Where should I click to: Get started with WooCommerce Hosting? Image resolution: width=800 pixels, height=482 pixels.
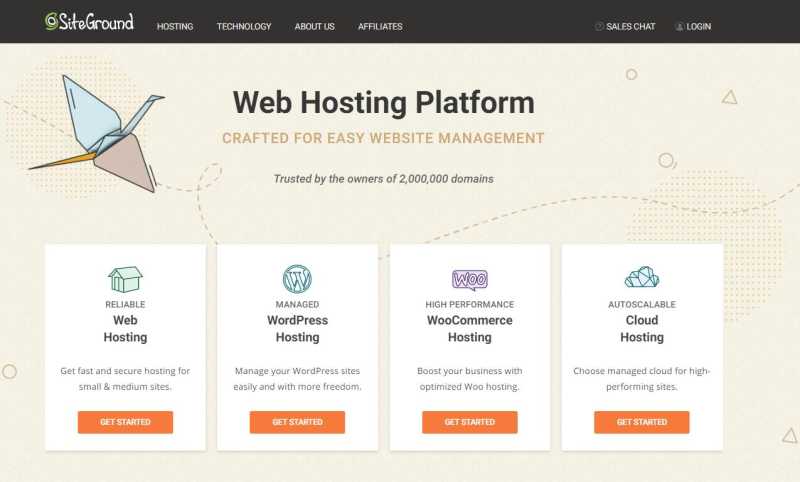click(470, 422)
